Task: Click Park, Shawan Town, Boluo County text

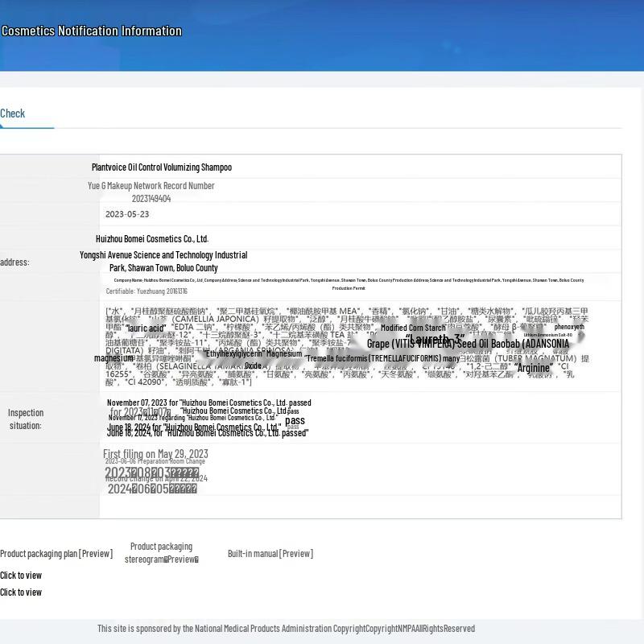Action: coord(163,268)
